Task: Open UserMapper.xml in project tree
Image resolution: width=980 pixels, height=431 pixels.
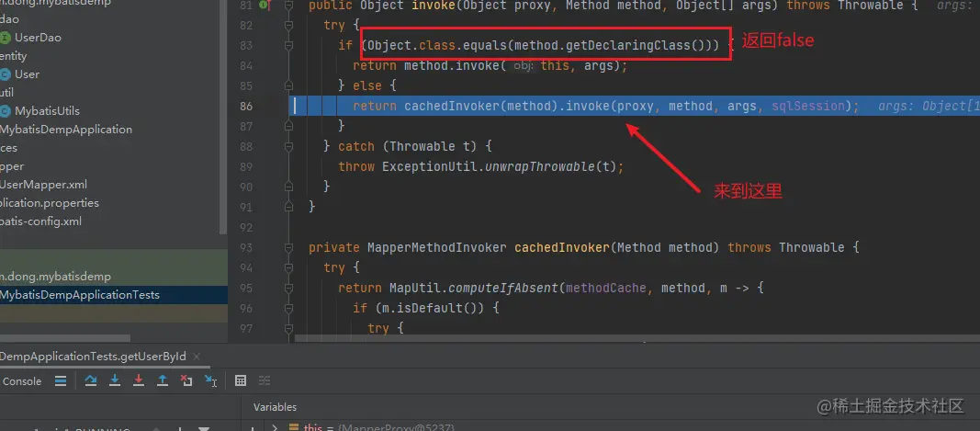Action: point(44,185)
